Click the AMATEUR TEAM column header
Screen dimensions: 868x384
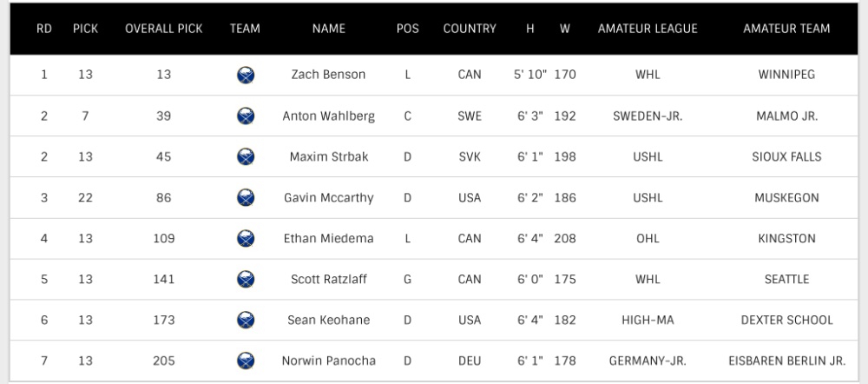(x=786, y=29)
